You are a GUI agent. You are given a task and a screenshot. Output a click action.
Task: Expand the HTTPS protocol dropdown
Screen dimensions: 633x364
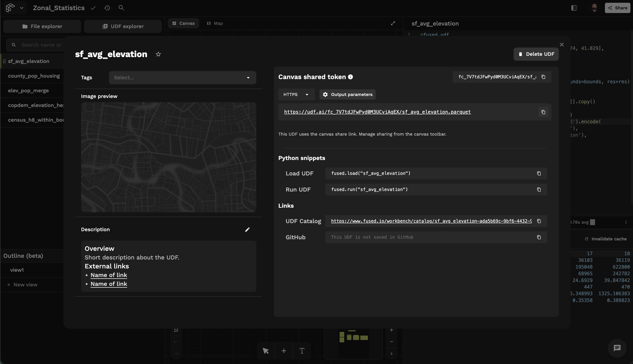pos(296,94)
